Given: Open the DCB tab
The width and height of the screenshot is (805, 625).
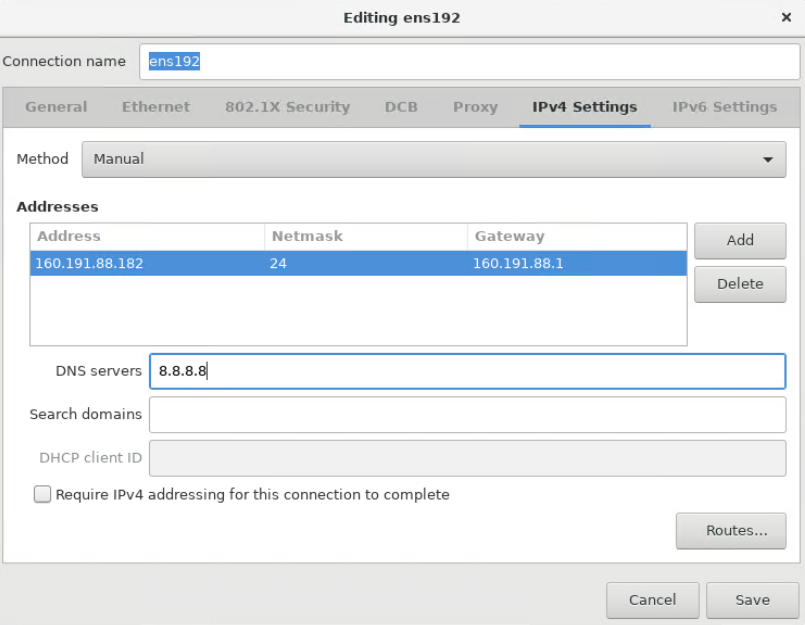Looking at the screenshot, I should coord(401,107).
